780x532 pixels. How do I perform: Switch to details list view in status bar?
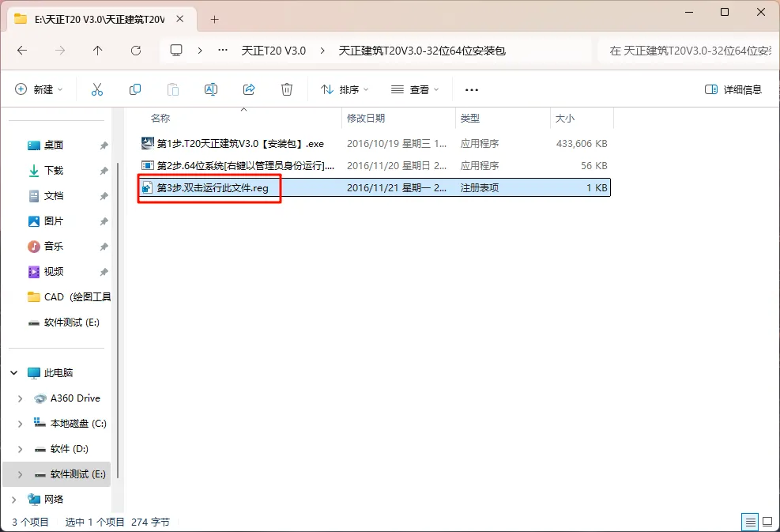tap(750, 522)
